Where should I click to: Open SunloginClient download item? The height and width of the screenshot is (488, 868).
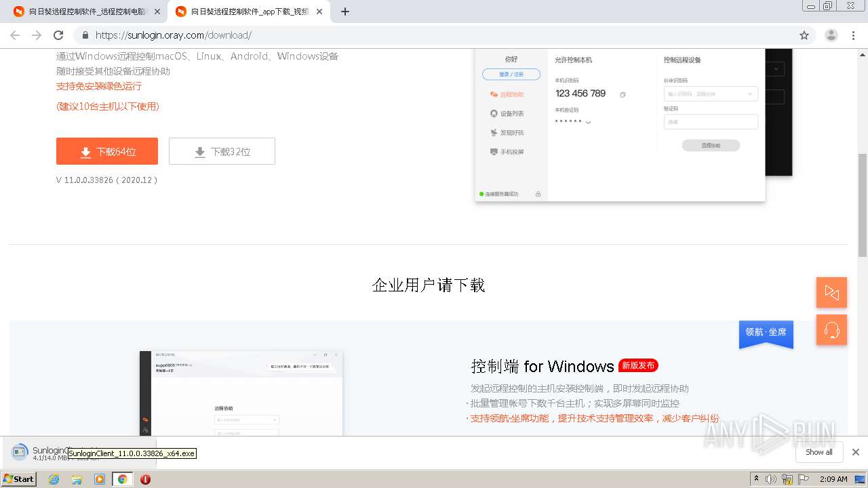click(x=78, y=453)
